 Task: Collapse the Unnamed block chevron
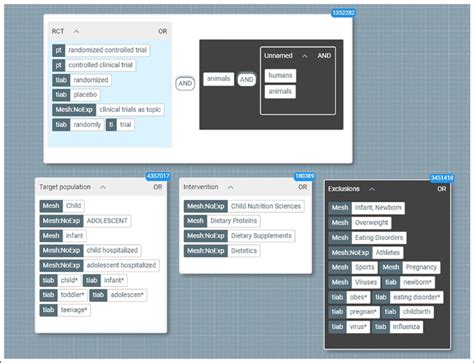coord(305,56)
